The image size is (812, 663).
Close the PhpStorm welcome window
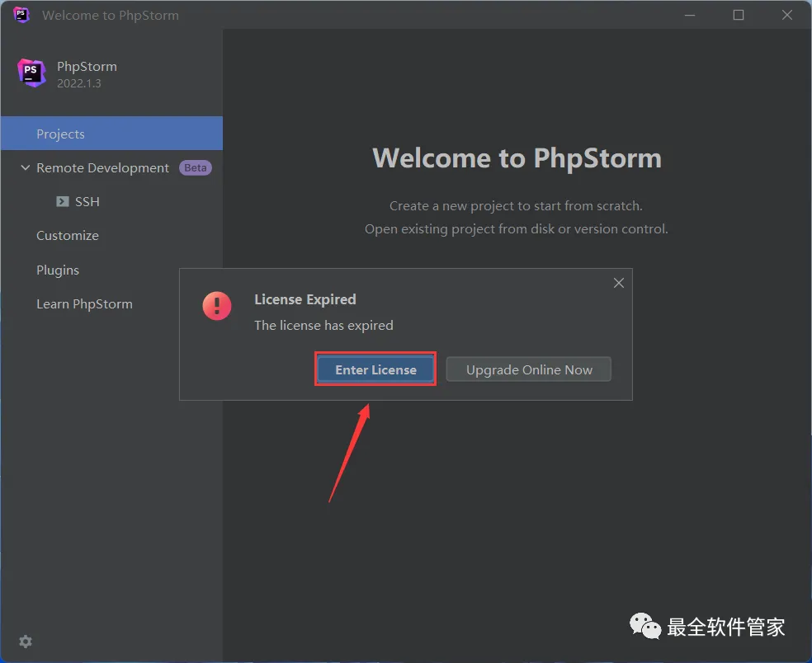(x=786, y=15)
